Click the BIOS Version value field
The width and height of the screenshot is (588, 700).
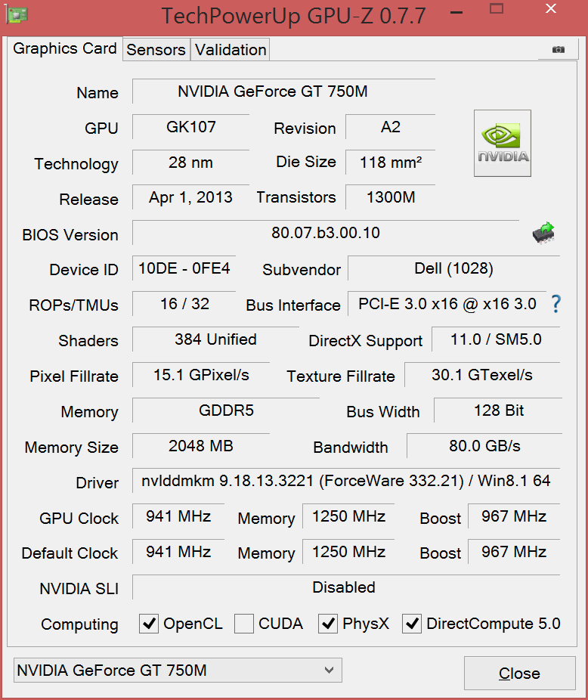[326, 233]
